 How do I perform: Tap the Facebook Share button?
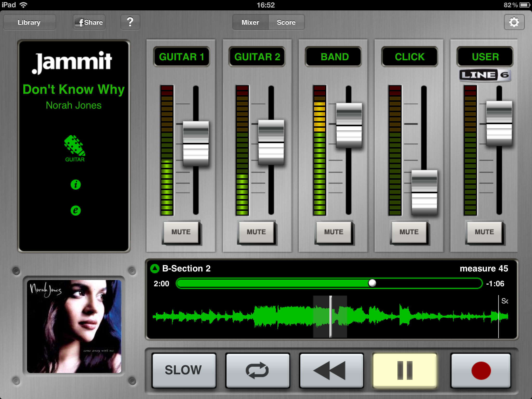click(89, 22)
